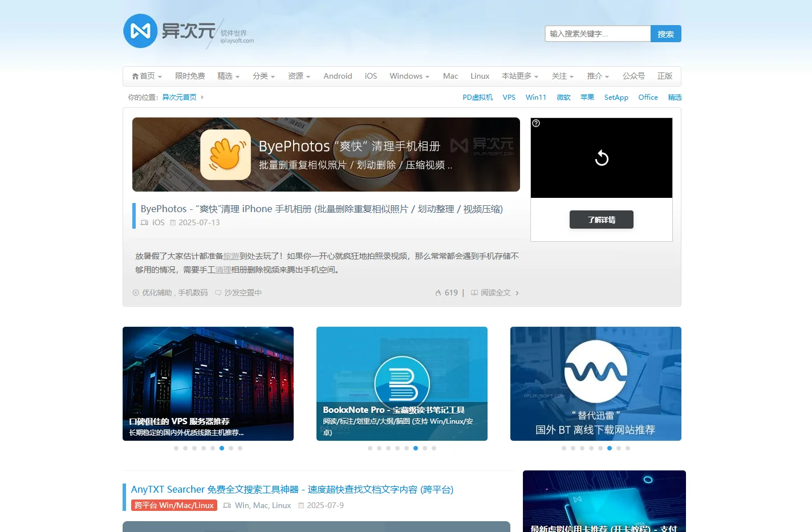Click the ByePhotos date 2025-07-13
The width and height of the screenshot is (812, 532).
[x=199, y=222]
